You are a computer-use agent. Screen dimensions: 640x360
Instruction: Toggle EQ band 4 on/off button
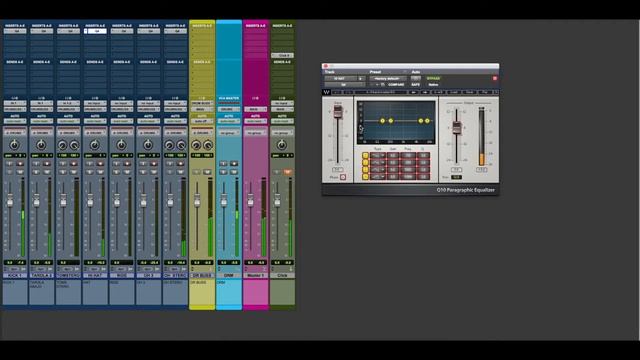coord(365,177)
